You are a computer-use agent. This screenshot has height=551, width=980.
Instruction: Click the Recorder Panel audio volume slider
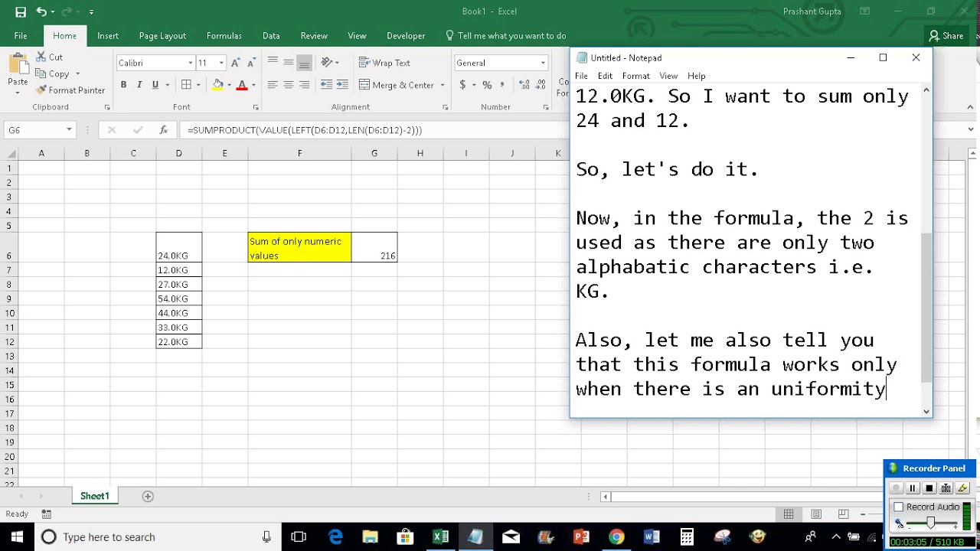tap(930, 523)
